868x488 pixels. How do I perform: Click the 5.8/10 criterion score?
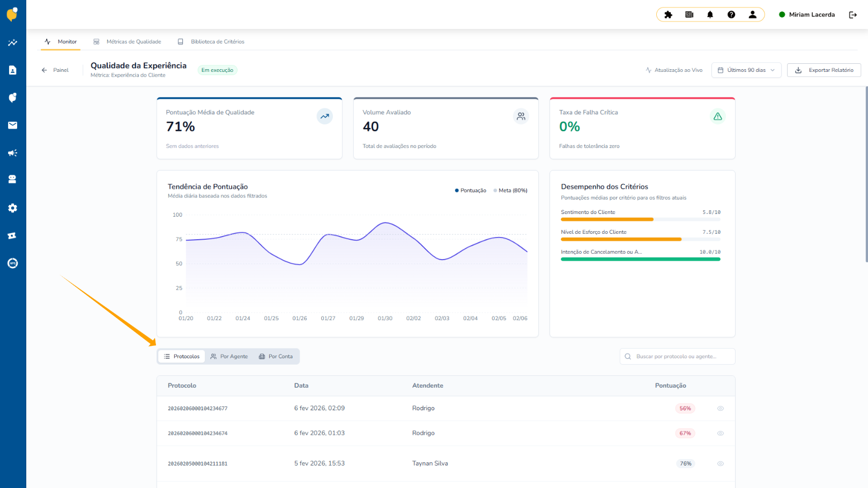711,212
